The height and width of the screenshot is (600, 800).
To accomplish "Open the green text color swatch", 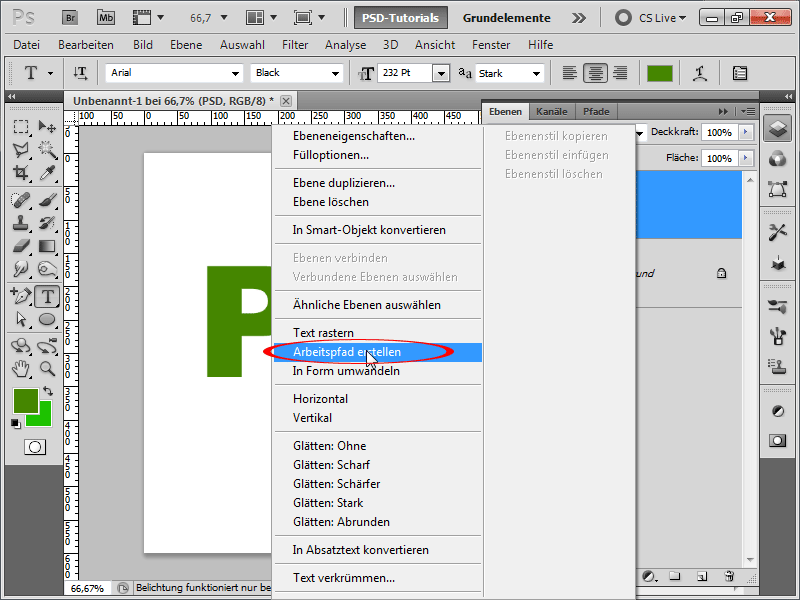I will click(659, 73).
